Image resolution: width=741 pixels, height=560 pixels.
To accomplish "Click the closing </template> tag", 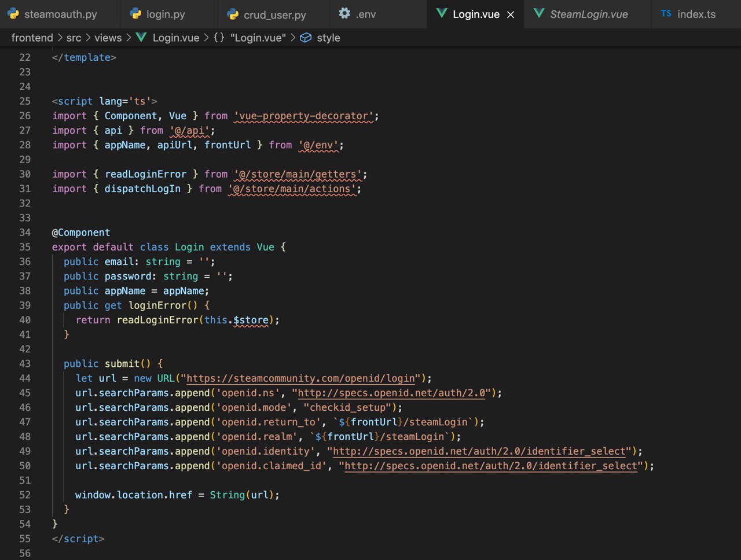I will tap(84, 57).
